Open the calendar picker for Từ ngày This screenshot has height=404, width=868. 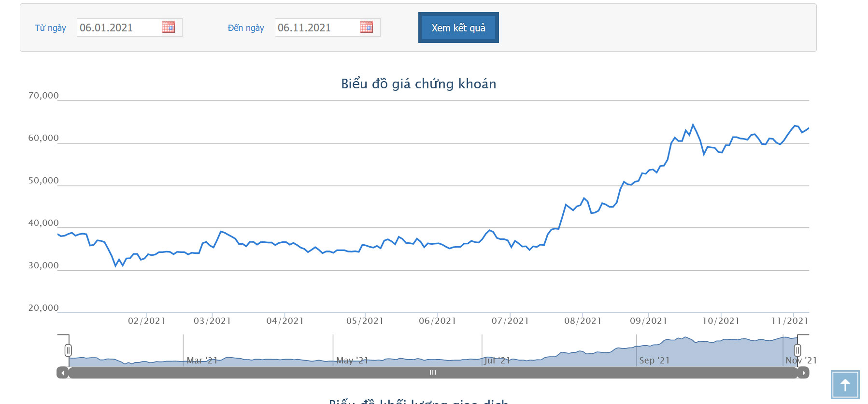tap(168, 27)
